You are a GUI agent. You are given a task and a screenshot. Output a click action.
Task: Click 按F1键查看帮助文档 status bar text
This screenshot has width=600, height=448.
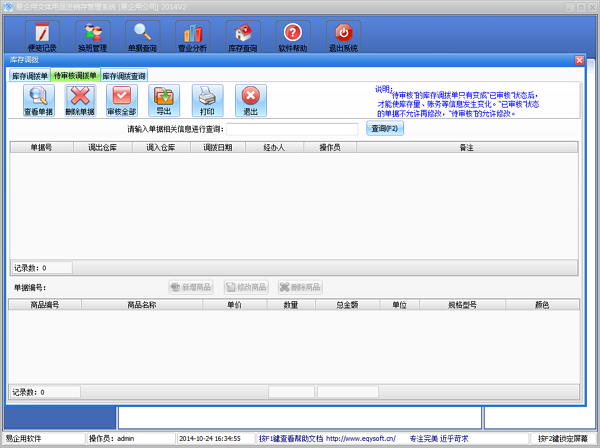click(x=291, y=438)
